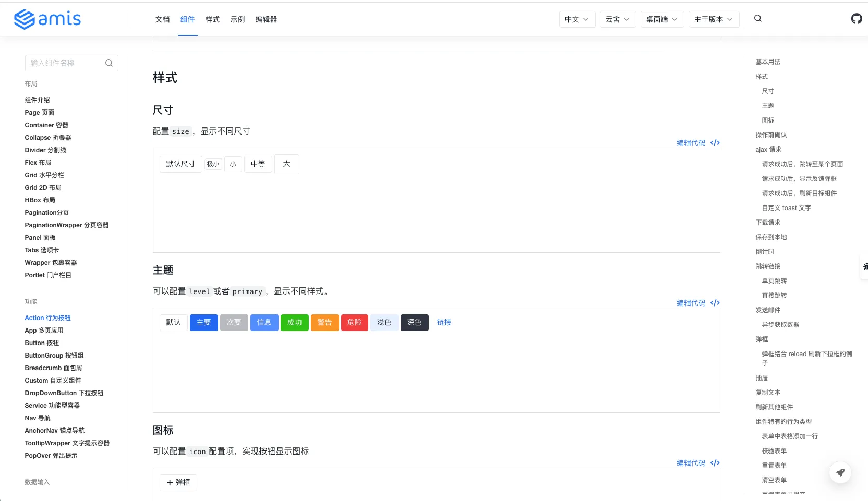
Task: Click the </> icon beside 编辑代码 in 主题 section
Action: pos(715,302)
